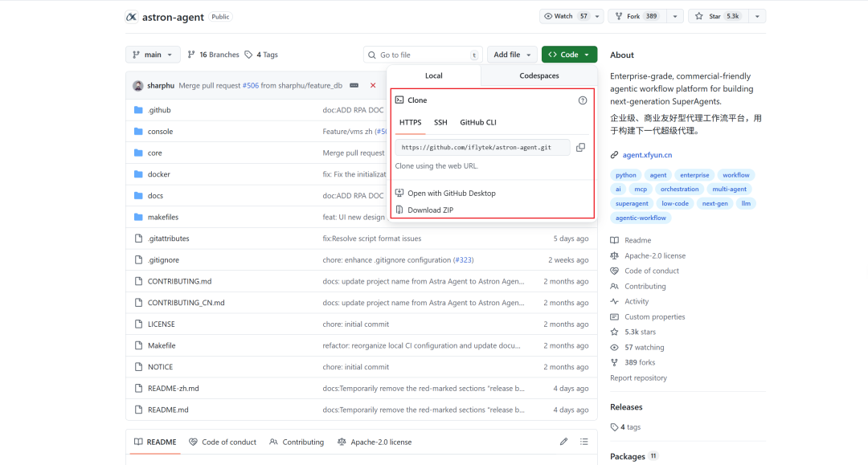The width and height of the screenshot is (868, 465).
Task: Click the .github folder icon
Action: pos(138,110)
